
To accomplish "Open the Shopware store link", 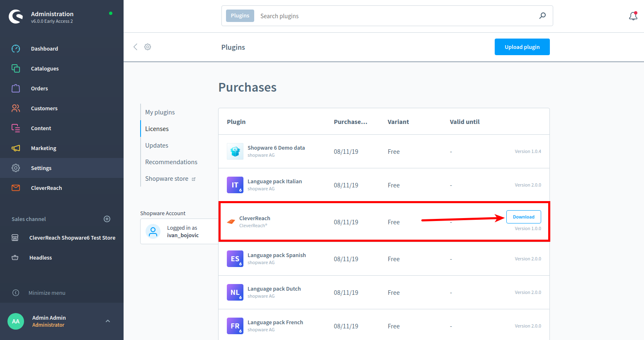I will [167, 179].
